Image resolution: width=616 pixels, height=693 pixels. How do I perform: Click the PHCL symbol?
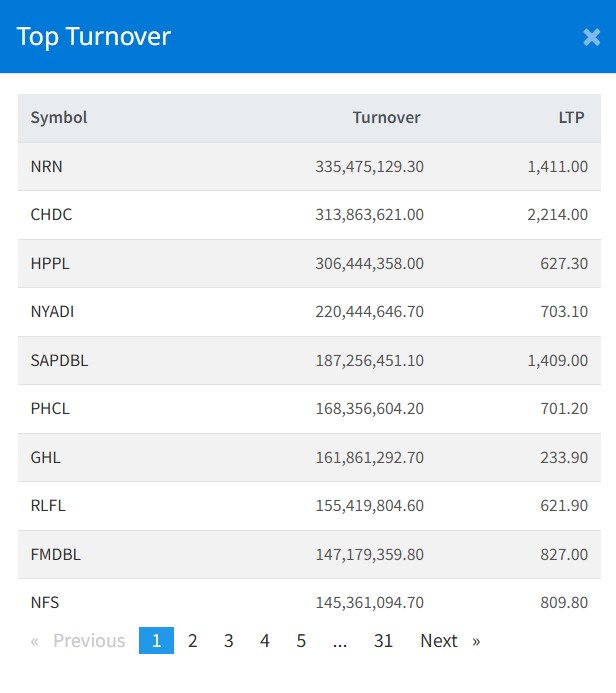click(51, 409)
